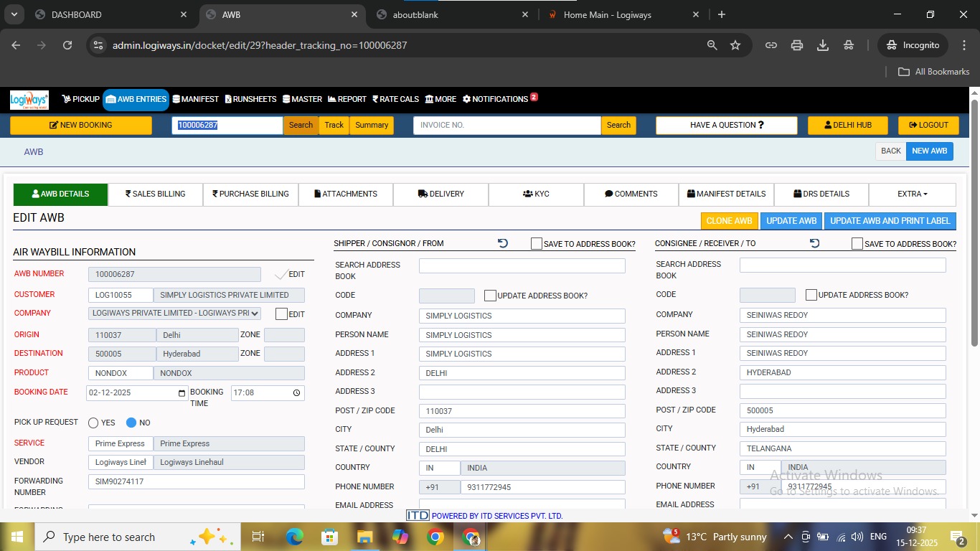Bookmark this page with the star icon
The height and width of the screenshot is (551, 980).
(x=735, y=45)
